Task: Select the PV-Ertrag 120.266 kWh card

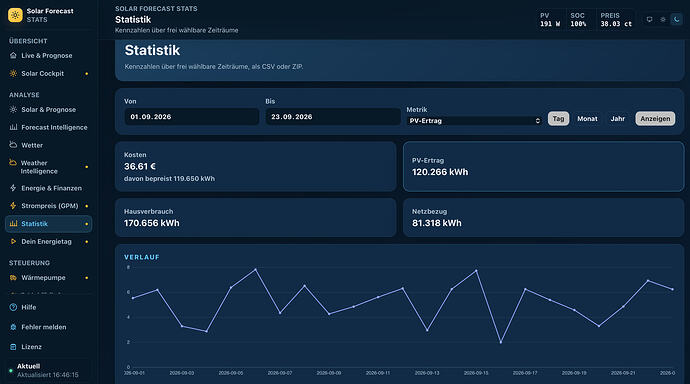Action: coord(543,166)
